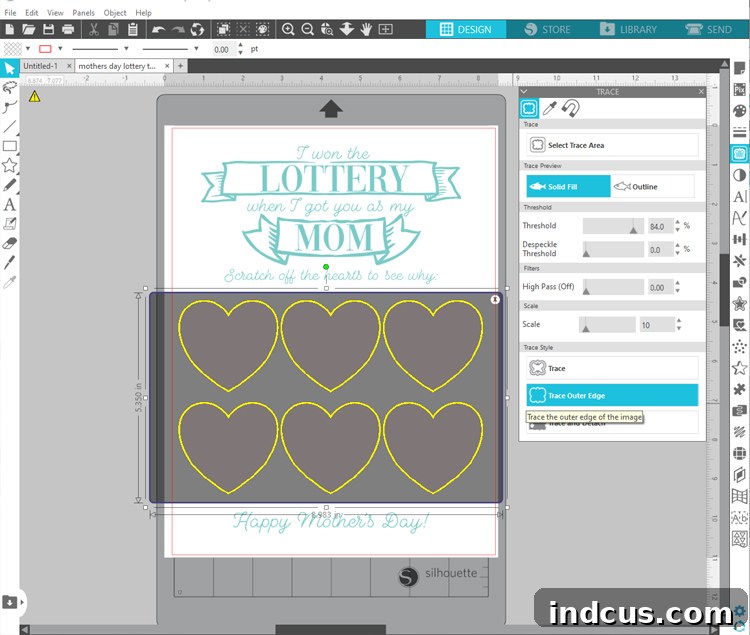Close the Trace panel
Screen dimensions: 750x635
701,91
